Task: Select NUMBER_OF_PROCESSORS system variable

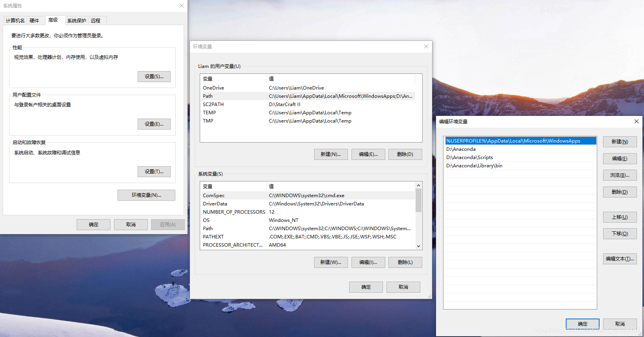Action: pyautogui.click(x=308, y=212)
